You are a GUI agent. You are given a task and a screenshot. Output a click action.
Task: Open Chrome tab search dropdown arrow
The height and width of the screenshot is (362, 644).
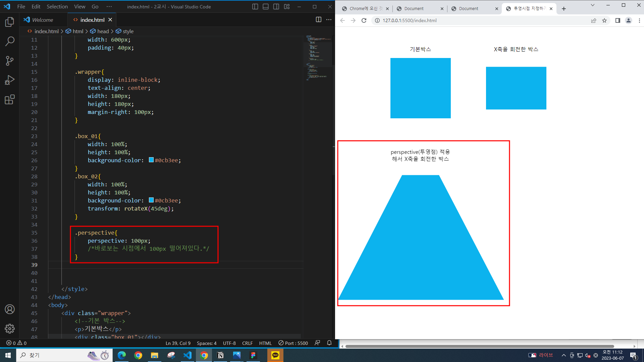pyautogui.click(x=593, y=5)
